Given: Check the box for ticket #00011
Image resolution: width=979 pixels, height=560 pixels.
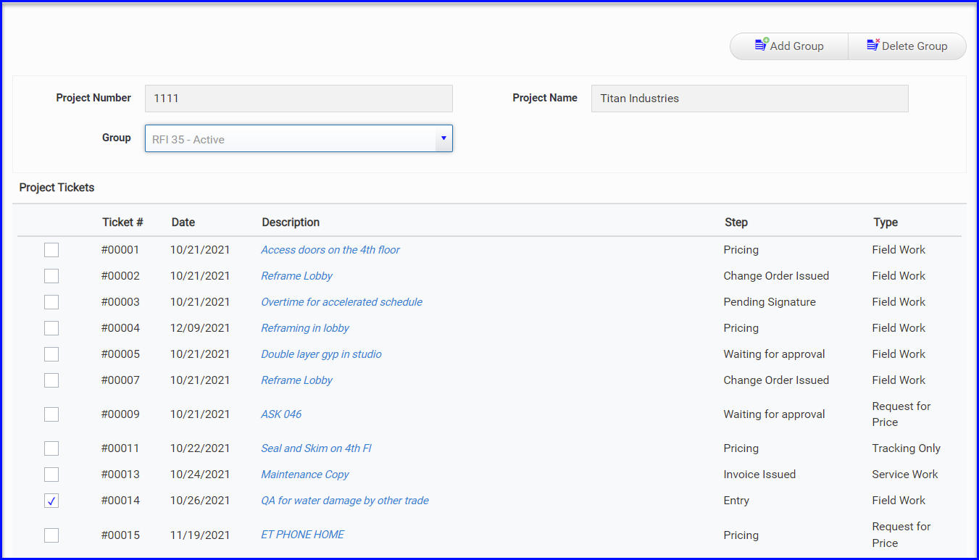Looking at the screenshot, I should 51,448.
